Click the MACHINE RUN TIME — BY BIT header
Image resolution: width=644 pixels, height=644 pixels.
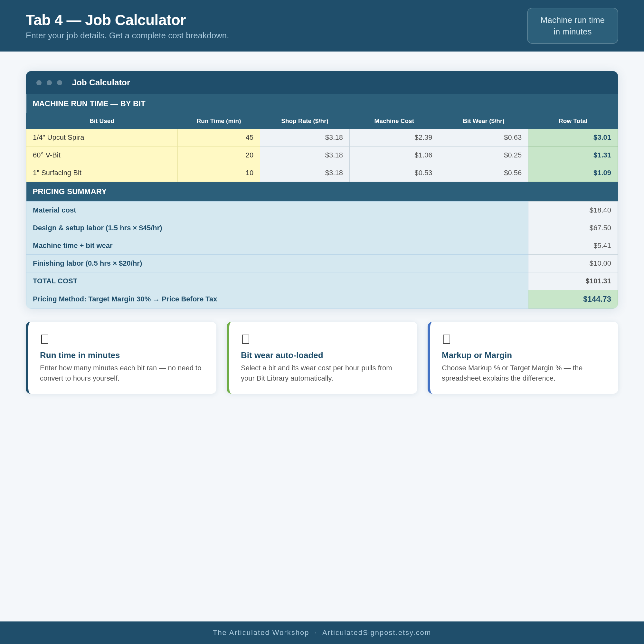pyautogui.click(x=322, y=104)
